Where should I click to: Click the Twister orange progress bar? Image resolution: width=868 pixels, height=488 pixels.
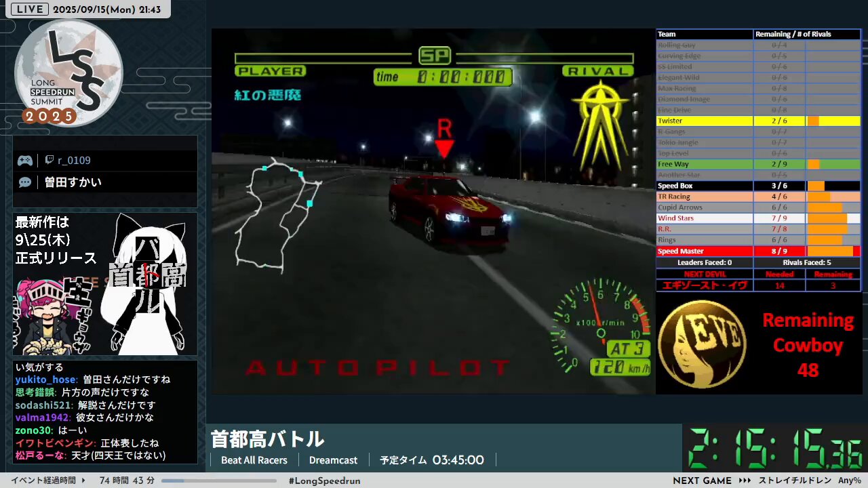pyautogui.click(x=813, y=121)
